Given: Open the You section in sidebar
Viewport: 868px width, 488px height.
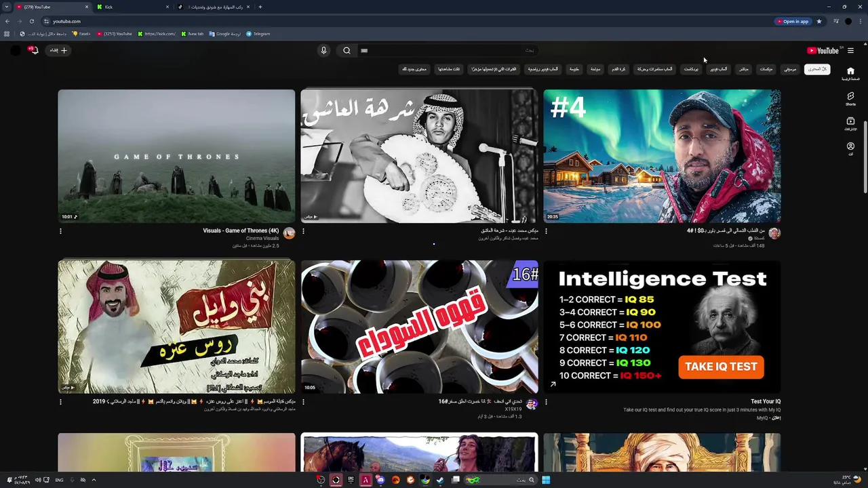Looking at the screenshot, I should pos(850,148).
